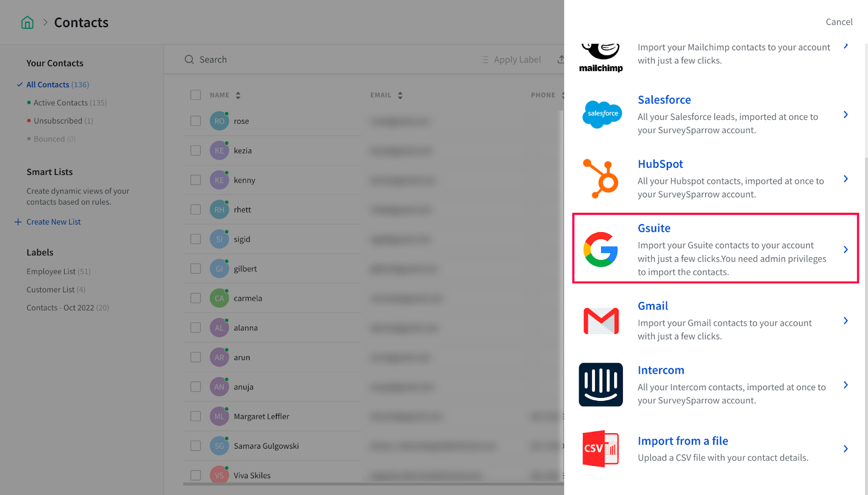This screenshot has width=868, height=495.
Task: Check the box for contact gilbert
Action: point(196,269)
